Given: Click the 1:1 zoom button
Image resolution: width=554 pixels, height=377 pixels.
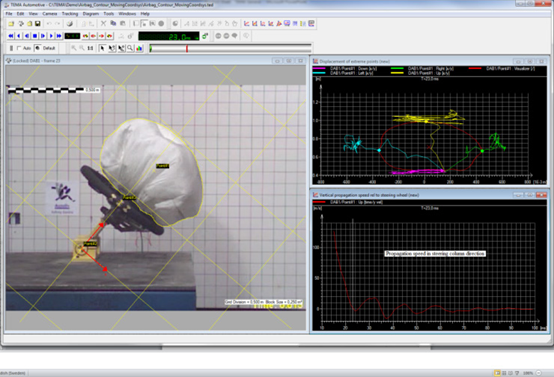Looking at the screenshot, I should pos(90,48).
